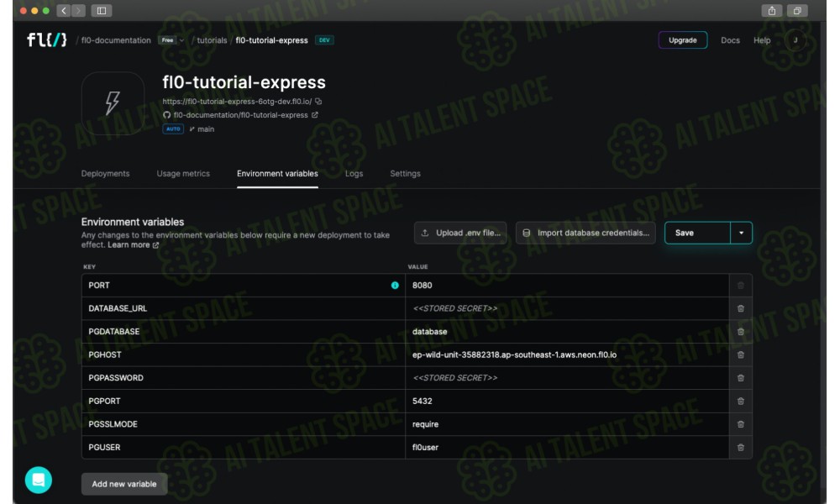Edit the PGHOST key name

[244, 354]
